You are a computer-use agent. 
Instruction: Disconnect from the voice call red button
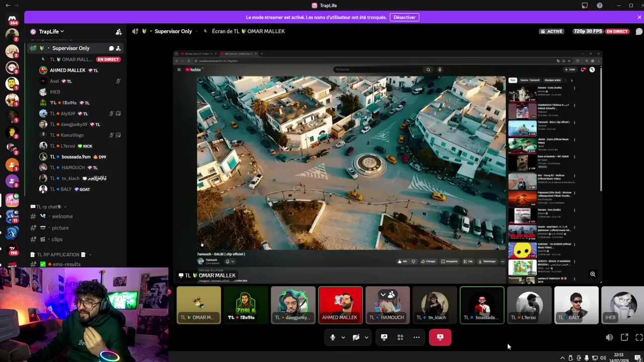coord(440,337)
